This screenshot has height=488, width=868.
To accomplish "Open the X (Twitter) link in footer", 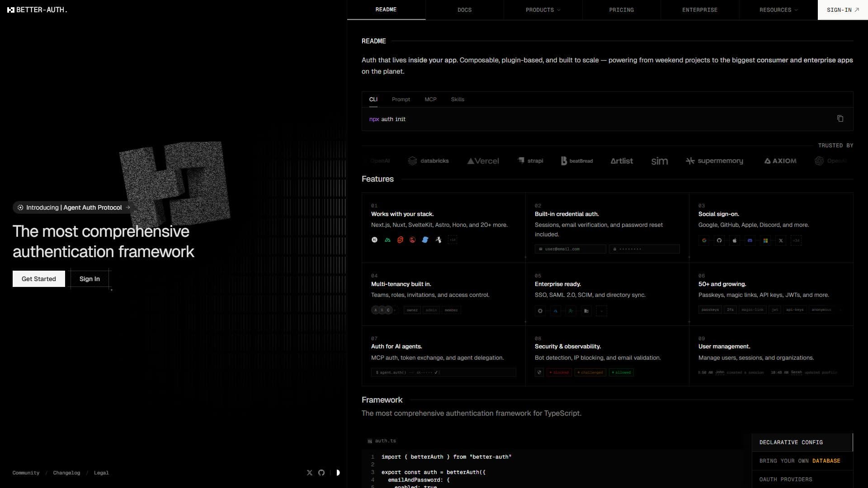I will coord(310,473).
